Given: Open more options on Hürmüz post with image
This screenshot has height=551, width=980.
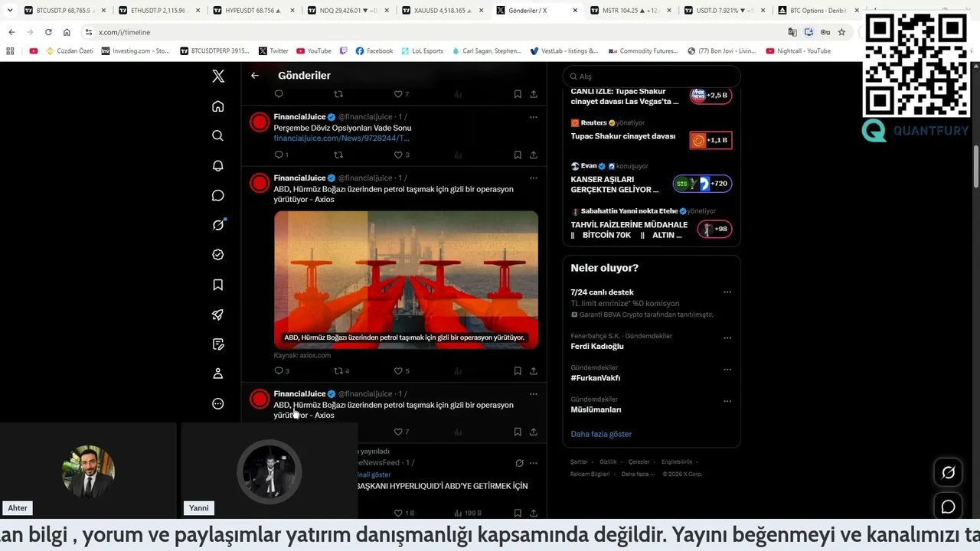Looking at the screenshot, I should pos(534,178).
